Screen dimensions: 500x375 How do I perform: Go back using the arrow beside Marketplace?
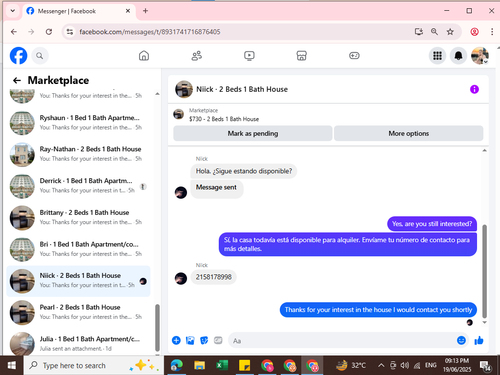coord(17,80)
